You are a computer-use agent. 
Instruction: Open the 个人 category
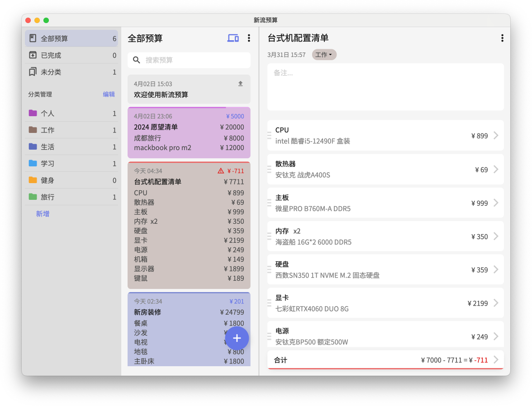coord(71,113)
